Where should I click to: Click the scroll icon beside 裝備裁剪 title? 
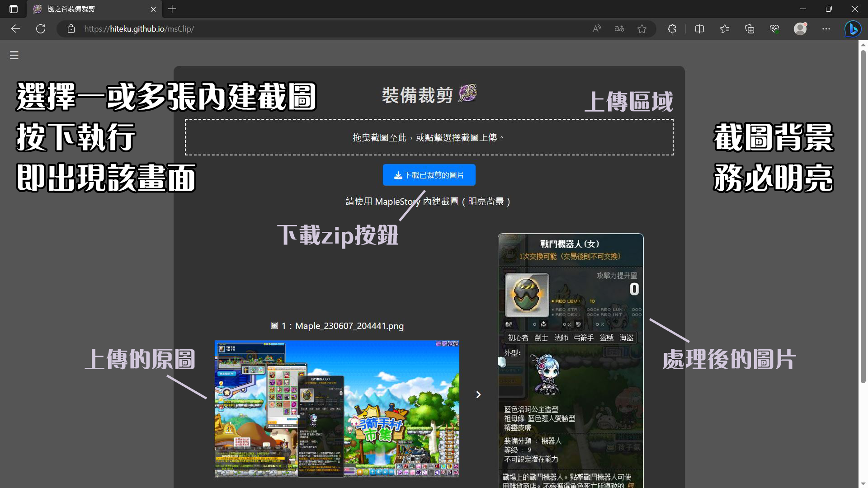467,93
